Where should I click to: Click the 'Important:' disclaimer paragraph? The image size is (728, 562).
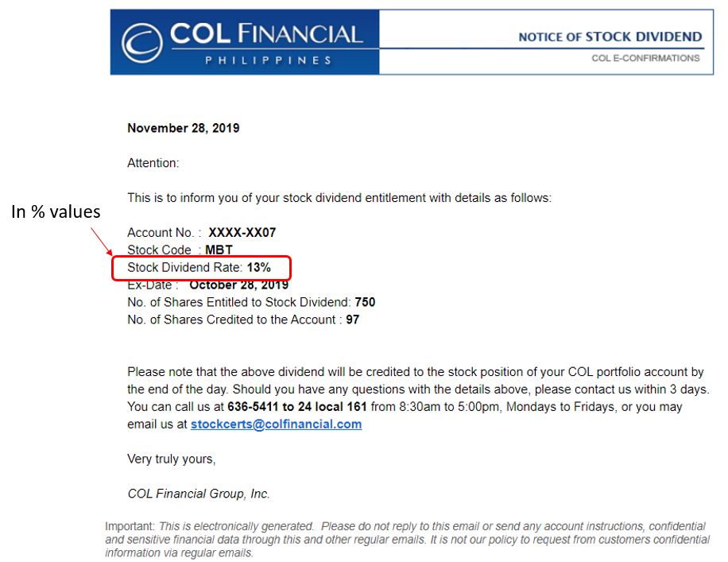[407, 539]
